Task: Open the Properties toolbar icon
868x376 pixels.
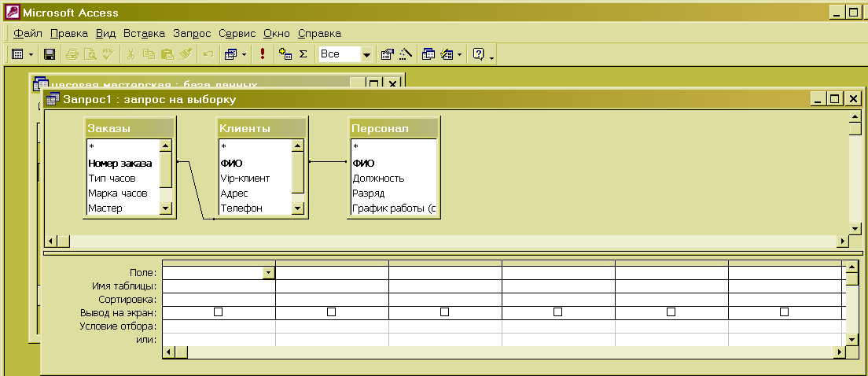Action: (x=388, y=54)
